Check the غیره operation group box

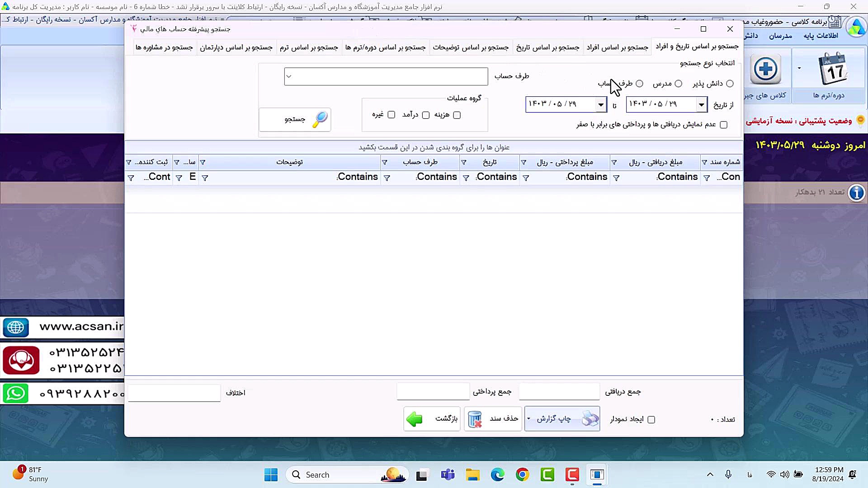392,115
